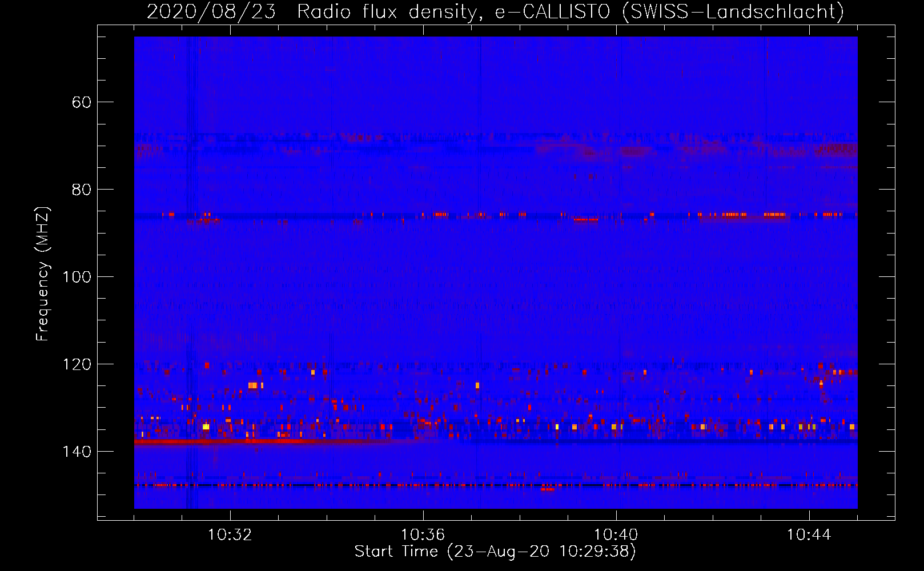Click the 10:44 time axis label
The image size is (924, 571).
point(809,535)
